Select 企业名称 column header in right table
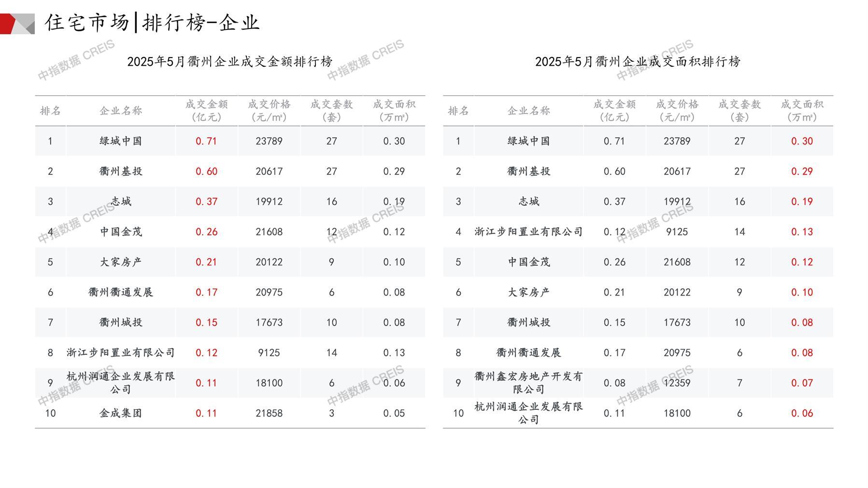 [x=528, y=111]
